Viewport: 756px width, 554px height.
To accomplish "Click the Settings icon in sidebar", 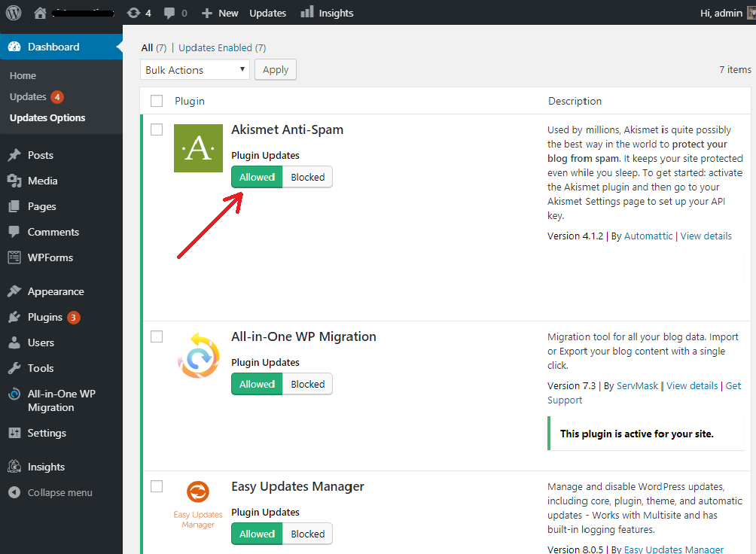I will coord(14,433).
